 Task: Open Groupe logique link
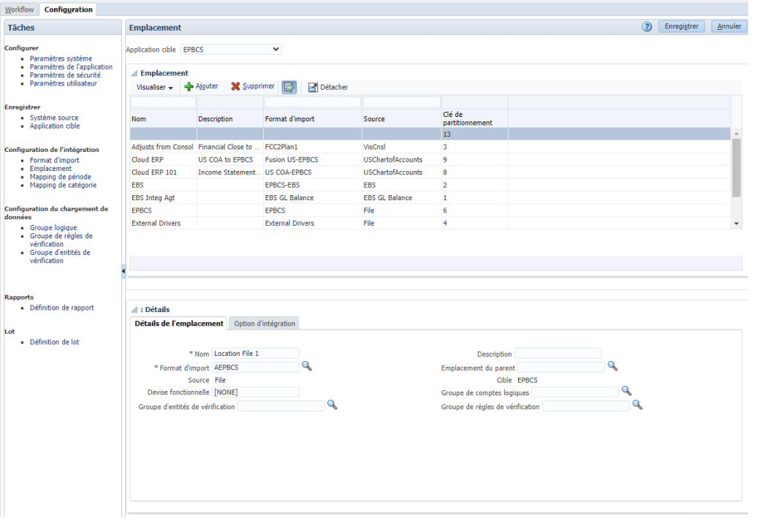pos(53,228)
